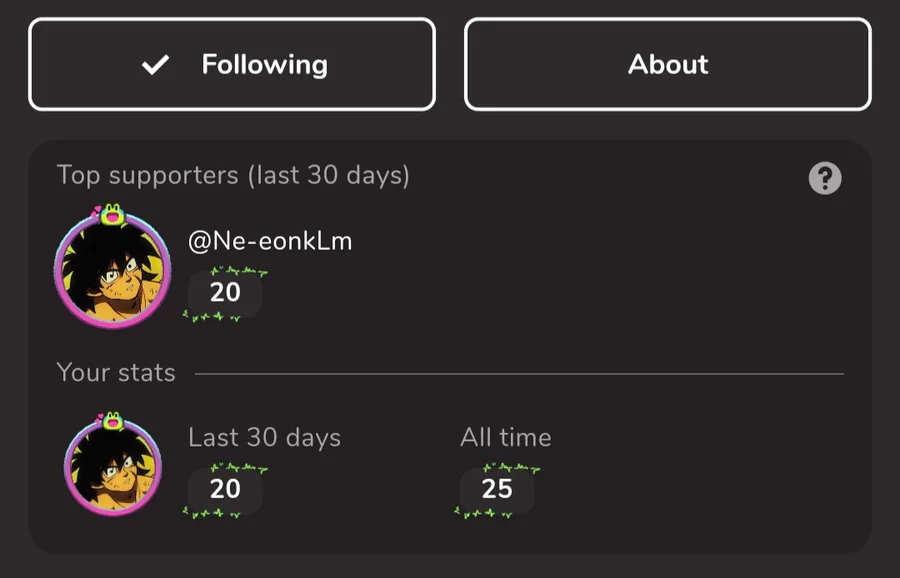Click the question mark help icon
900x578 pixels.
click(x=824, y=179)
